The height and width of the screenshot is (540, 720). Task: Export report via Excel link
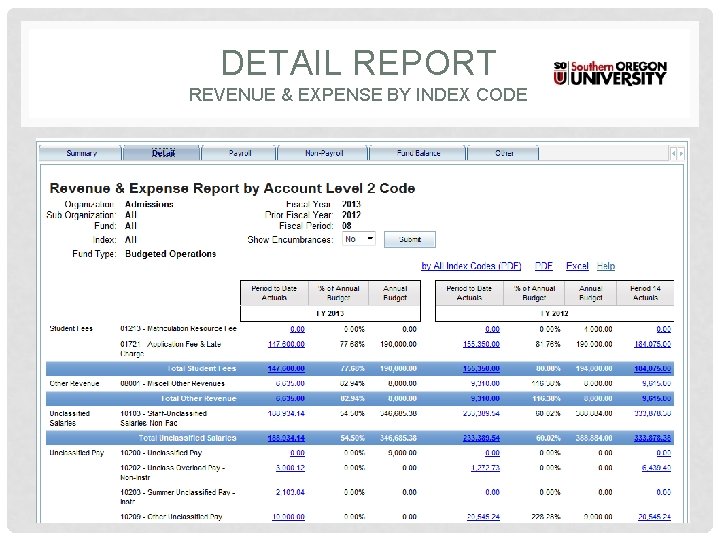tap(577, 266)
